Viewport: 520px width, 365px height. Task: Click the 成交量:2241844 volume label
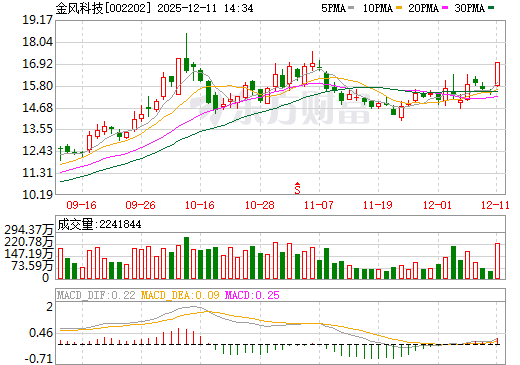(x=99, y=224)
